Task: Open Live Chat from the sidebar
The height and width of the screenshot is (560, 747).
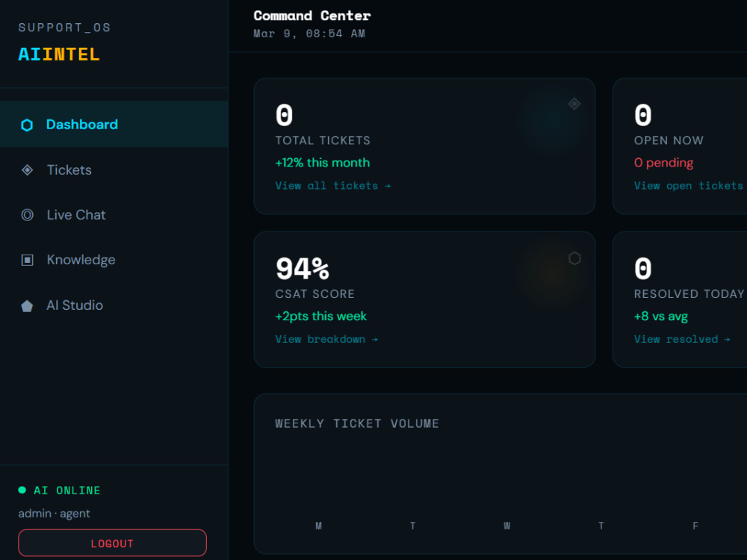Action: (x=114, y=215)
